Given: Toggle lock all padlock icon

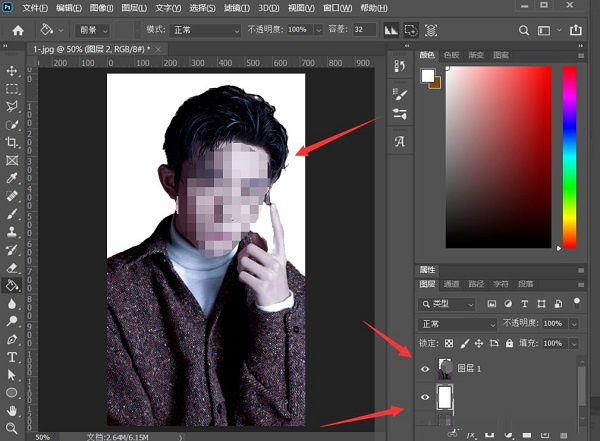Looking at the screenshot, I should point(509,343).
